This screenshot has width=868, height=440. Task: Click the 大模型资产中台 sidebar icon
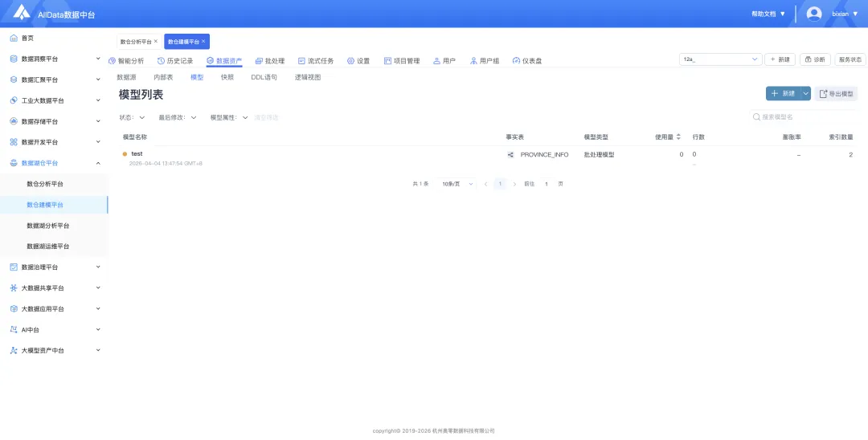(14, 350)
